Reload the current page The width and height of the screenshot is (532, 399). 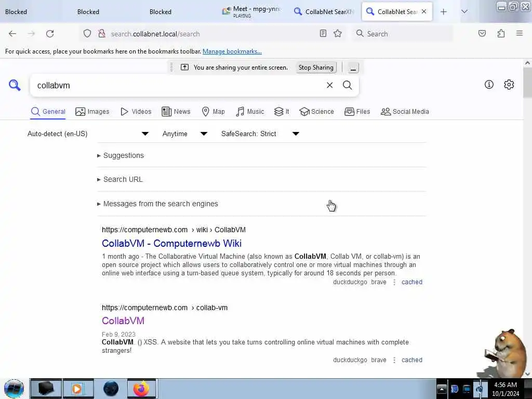tap(50, 34)
